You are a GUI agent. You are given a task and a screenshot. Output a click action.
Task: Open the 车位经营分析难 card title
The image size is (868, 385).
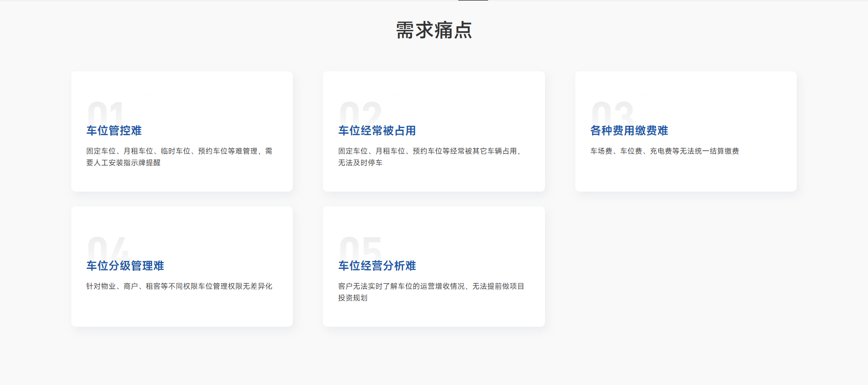pos(377,266)
